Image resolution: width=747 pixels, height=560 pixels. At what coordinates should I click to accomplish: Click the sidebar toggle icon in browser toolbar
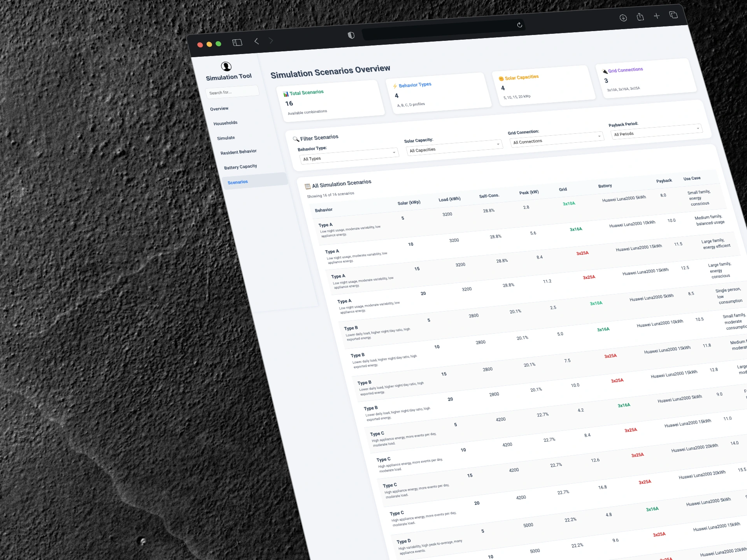click(x=237, y=42)
